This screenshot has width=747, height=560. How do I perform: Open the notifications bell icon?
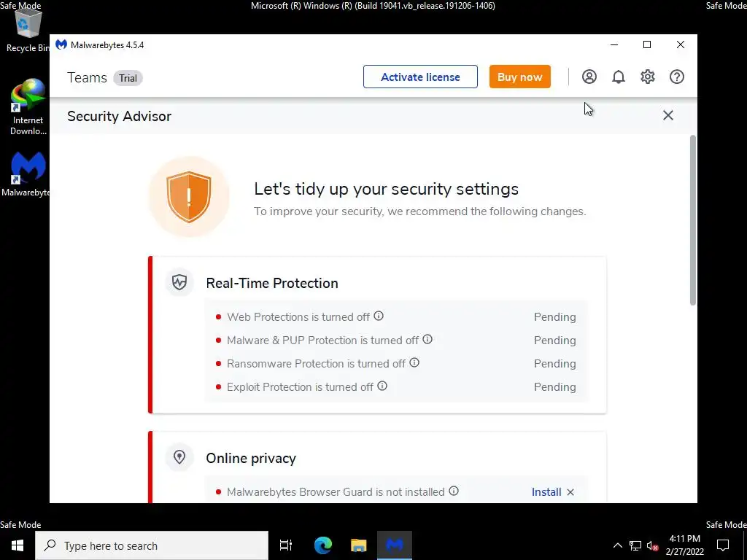point(619,77)
